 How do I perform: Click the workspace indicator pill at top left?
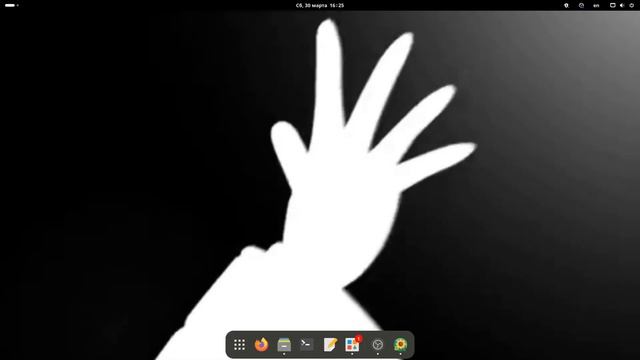(11, 5)
